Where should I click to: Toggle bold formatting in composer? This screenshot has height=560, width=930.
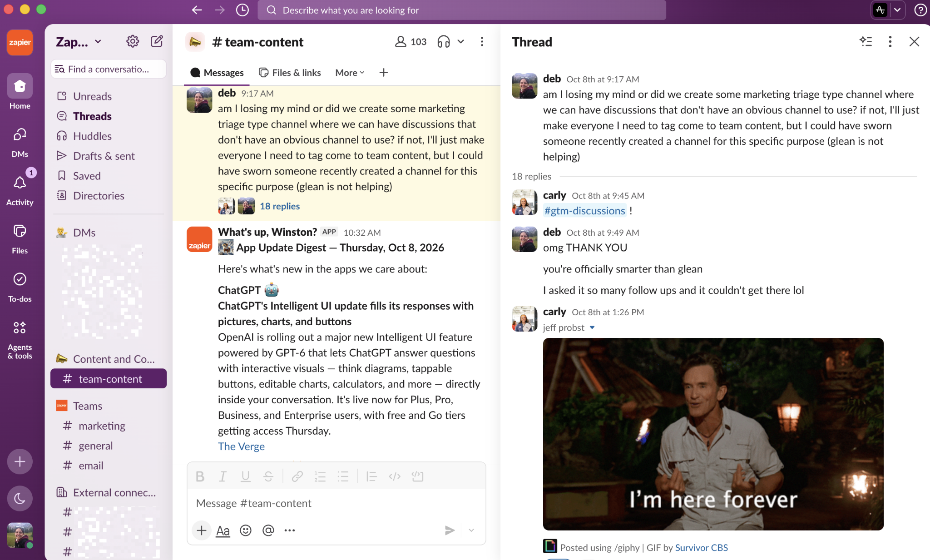pos(200,476)
